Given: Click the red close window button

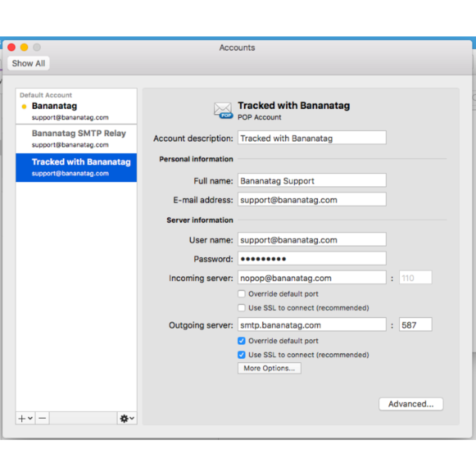Looking at the screenshot, I should coord(12,47).
